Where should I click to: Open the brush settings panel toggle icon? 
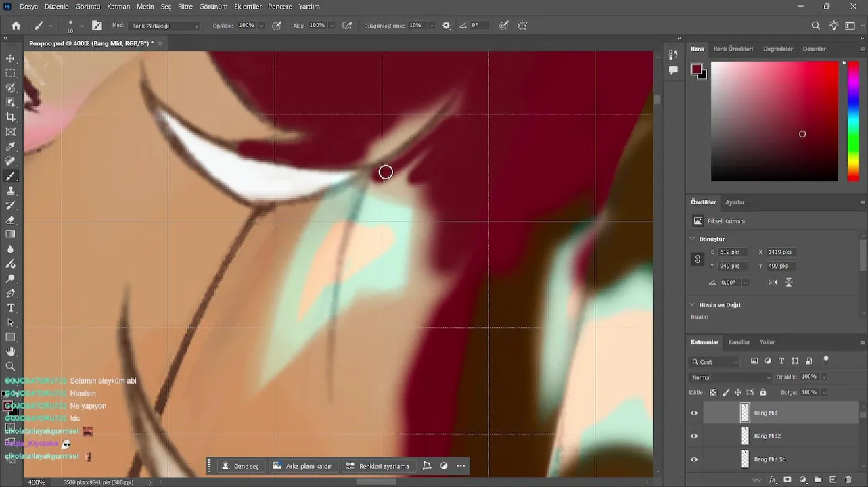click(x=97, y=26)
